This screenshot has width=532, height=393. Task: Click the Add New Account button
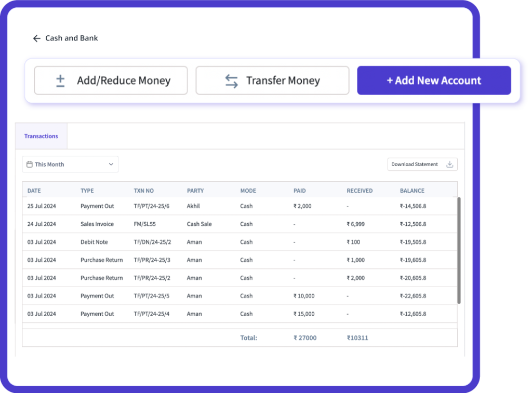434,80
